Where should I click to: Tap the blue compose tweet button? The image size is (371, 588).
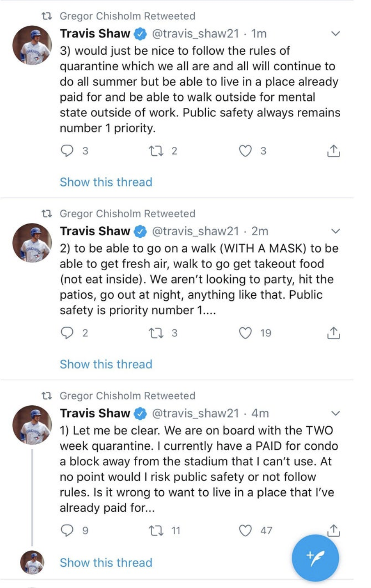(x=315, y=558)
